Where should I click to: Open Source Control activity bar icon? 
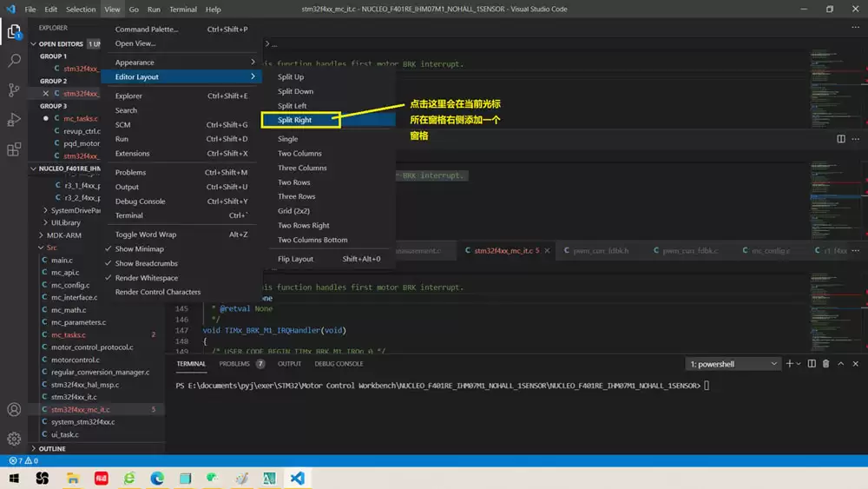point(14,89)
